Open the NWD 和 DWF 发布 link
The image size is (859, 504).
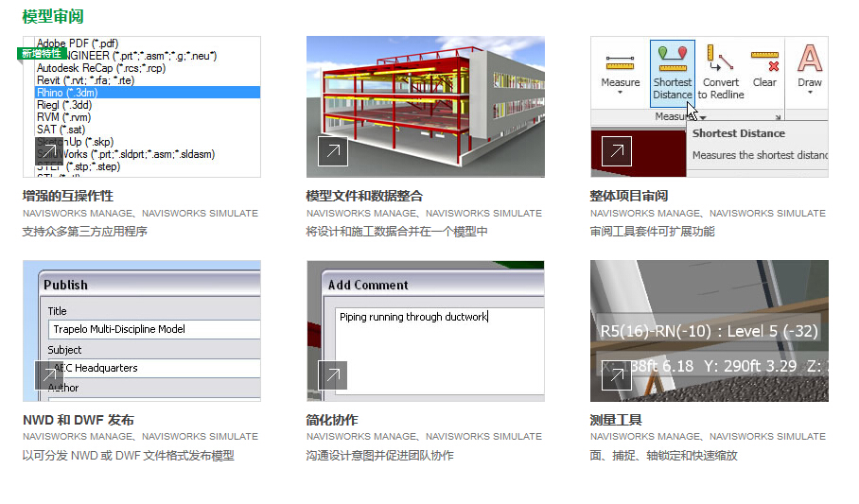[x=78, y=420]
